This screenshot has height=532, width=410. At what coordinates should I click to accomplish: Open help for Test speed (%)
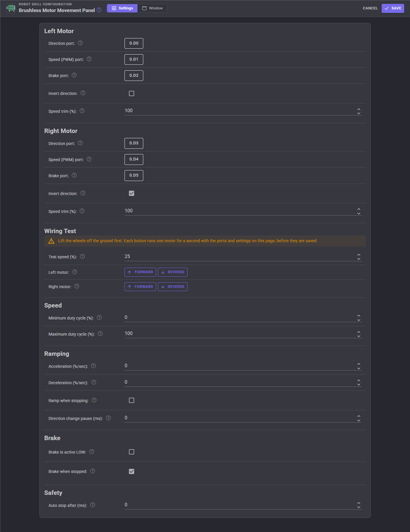click(82, 256)
